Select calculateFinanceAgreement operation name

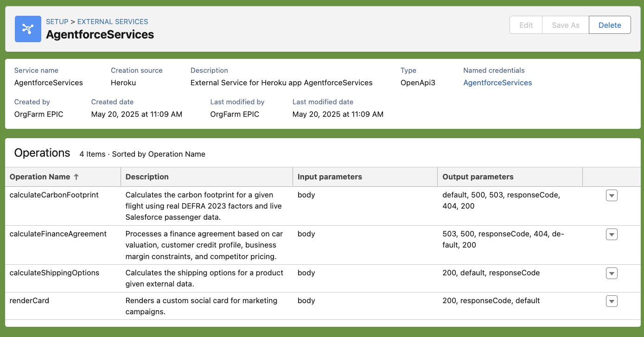pyautogui.click(x=58, y=234)
